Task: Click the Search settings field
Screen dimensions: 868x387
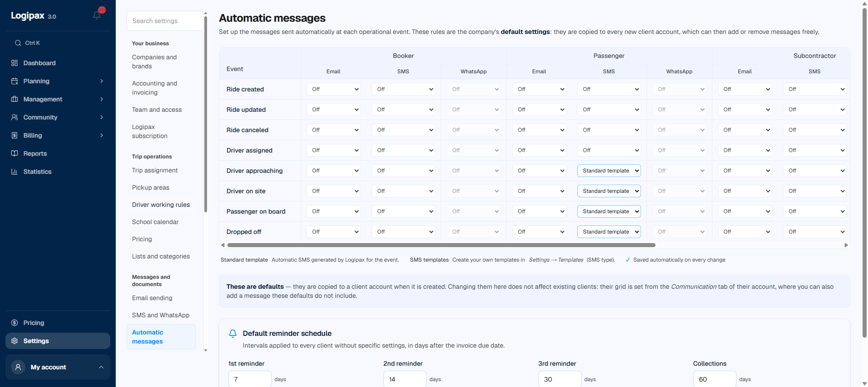Action: click(x=165, y=21)
